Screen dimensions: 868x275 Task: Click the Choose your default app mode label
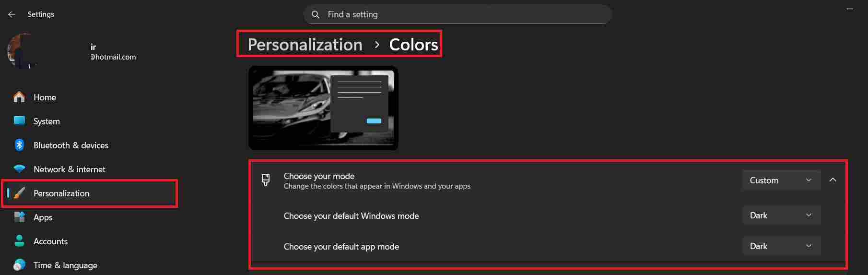(x=341, y=247)
